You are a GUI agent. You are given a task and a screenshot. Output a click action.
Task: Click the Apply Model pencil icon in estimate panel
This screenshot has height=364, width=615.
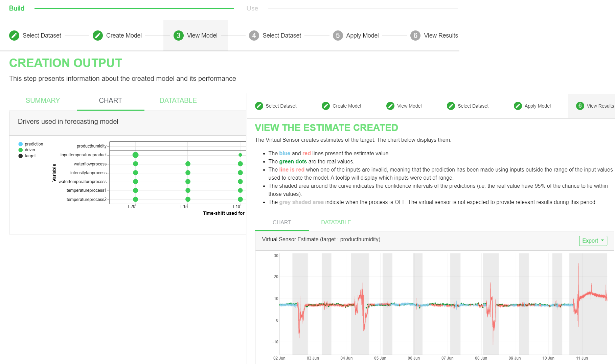(518, 106)
